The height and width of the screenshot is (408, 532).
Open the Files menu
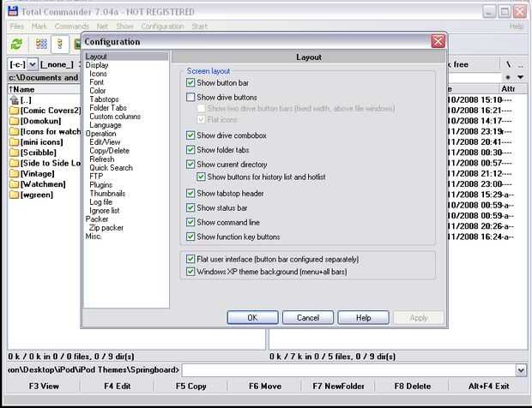16,26
